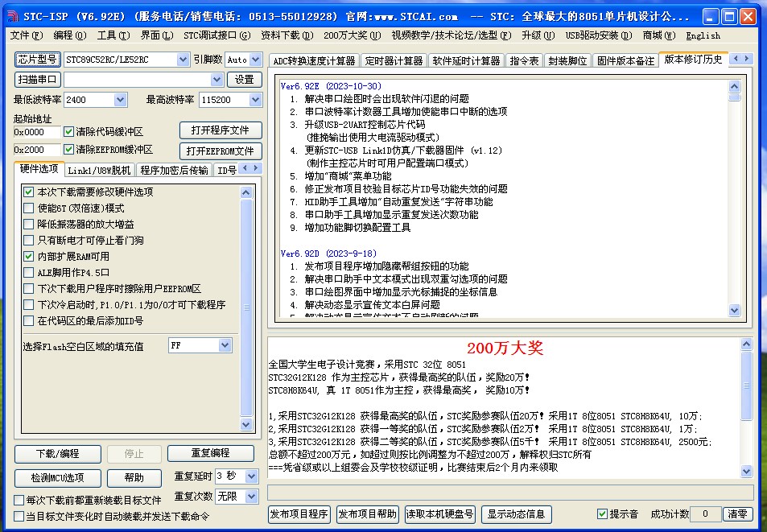The height and width of the screenshot is (532, 767).
Task: Open STC调试接口(G) menu
Action: [217, 35]
